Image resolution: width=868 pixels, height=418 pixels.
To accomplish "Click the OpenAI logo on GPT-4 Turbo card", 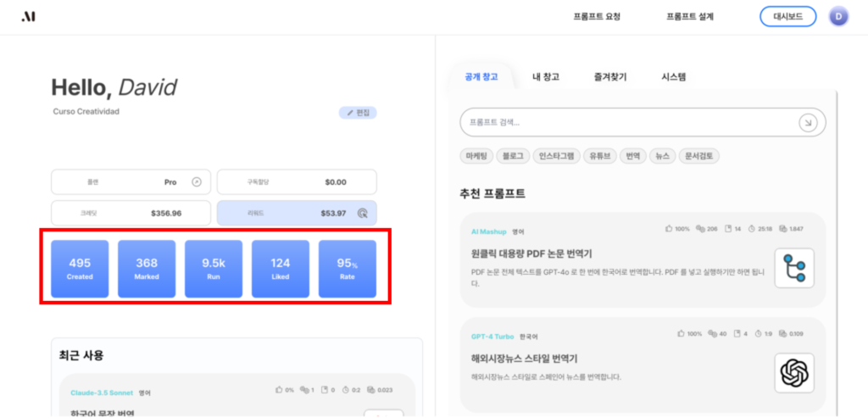I will click(793, 373).
